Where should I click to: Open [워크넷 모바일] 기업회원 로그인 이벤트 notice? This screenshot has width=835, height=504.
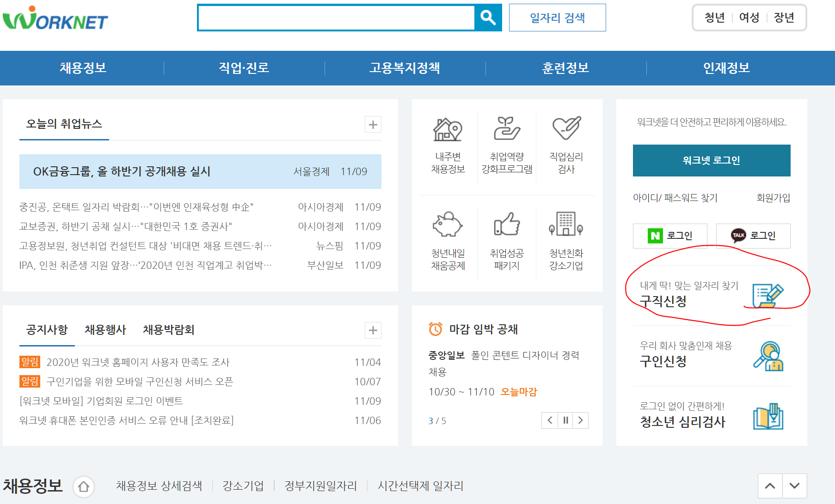[x=101, y=401]
